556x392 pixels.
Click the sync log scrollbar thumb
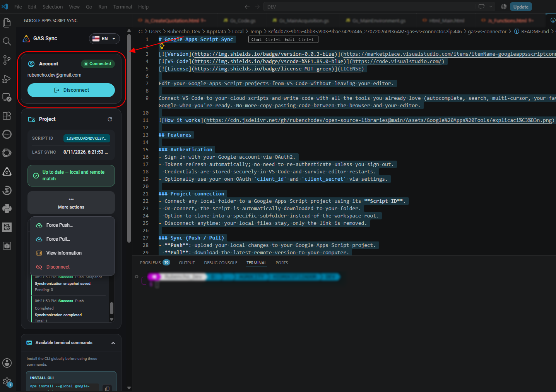pyautogui.click(x=111, y=308)
